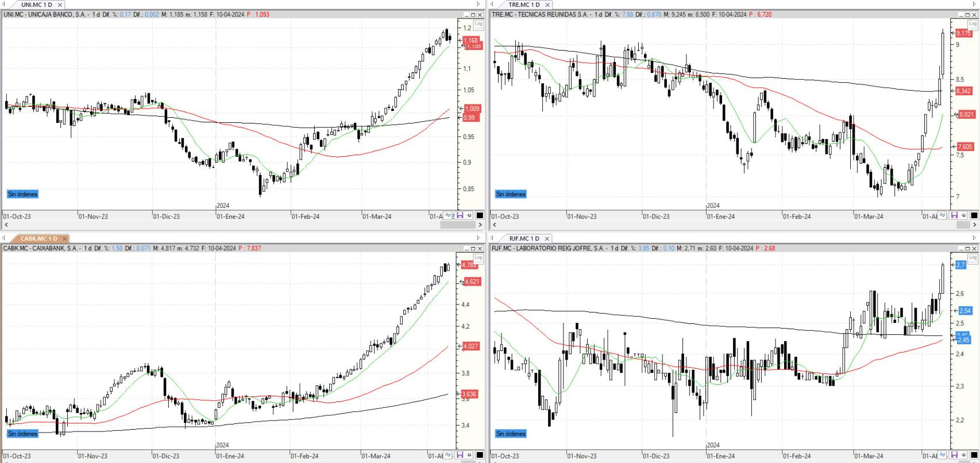Click the pin icon in CABK.MC chart
980x463 pixels.
(469, 455)
